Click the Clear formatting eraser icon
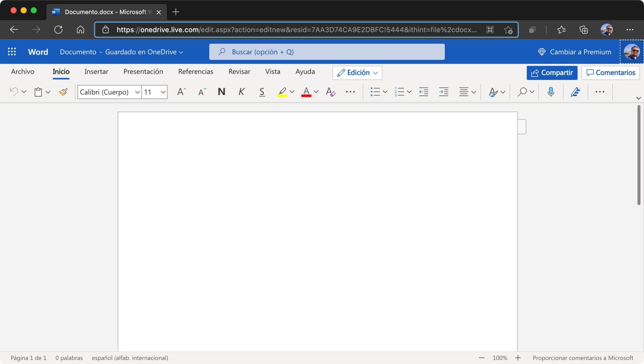 click(x=330, y=92)
